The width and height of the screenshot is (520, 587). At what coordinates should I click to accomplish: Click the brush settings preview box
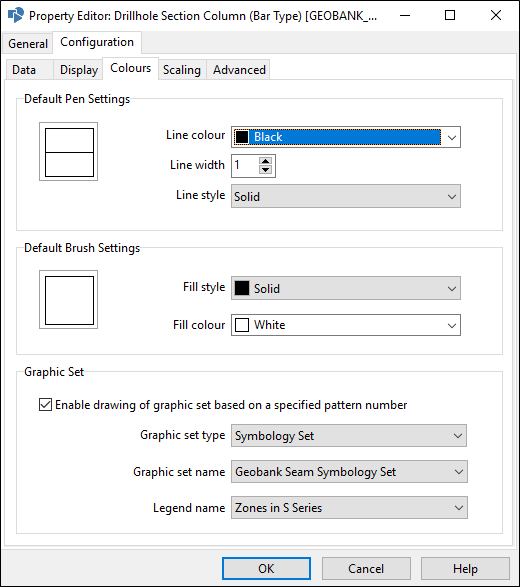pos(69,299)
